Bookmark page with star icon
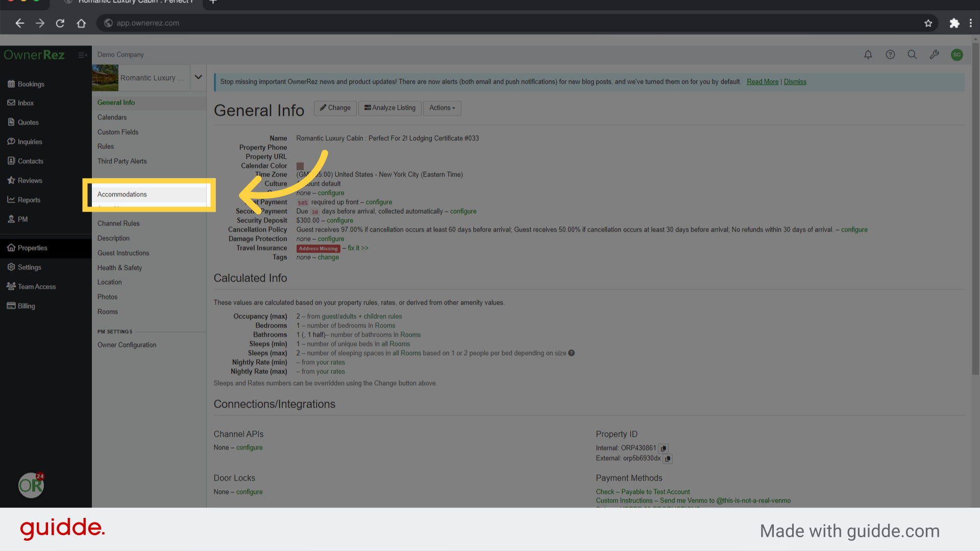Screen dimensions: 980x551 point(928,23)
